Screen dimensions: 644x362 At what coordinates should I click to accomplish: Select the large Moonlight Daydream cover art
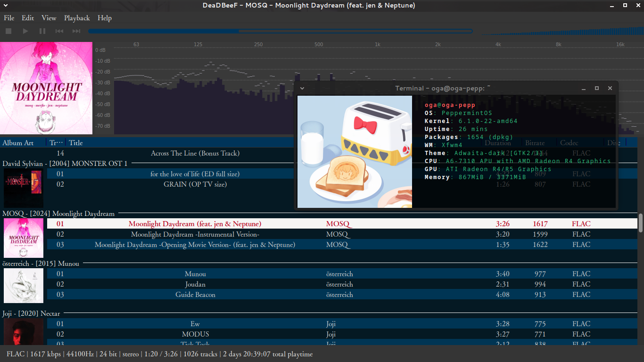click(x=46, y=88)
